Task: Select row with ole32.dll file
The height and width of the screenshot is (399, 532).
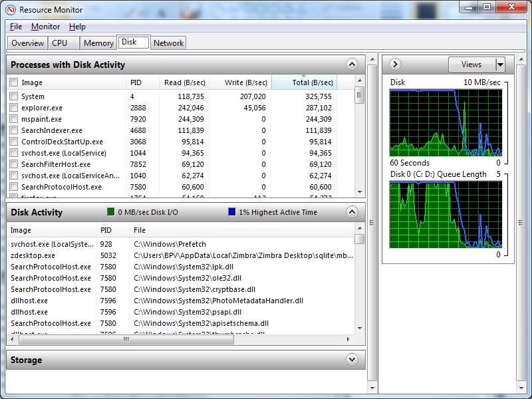Action: pyautogui.click(x=181, y=278)
